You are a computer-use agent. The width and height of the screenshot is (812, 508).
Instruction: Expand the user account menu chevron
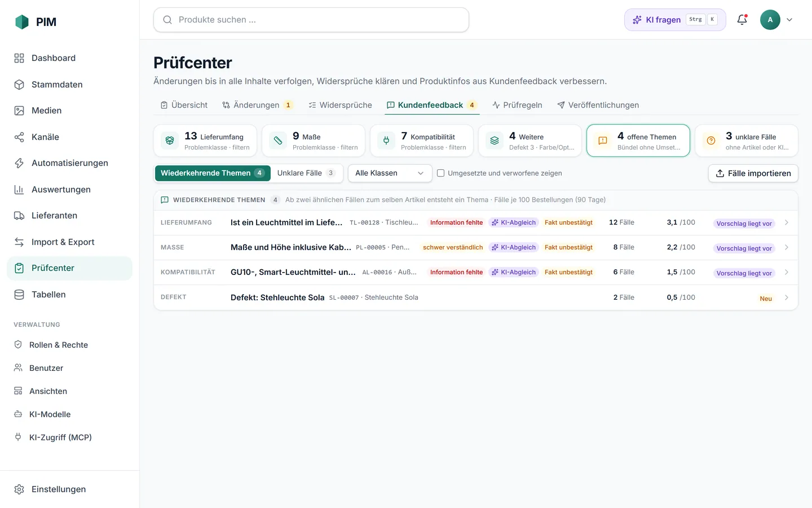click(x=789, y=20)
